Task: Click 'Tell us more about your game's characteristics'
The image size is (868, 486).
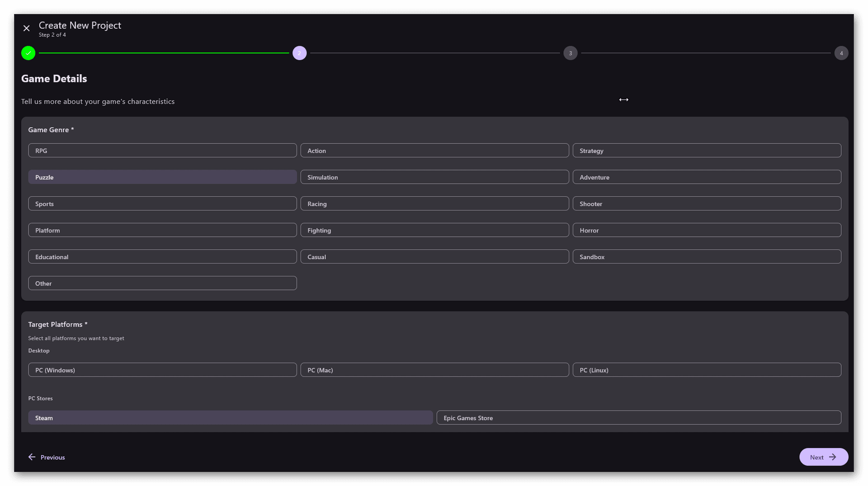Action: 98,101
